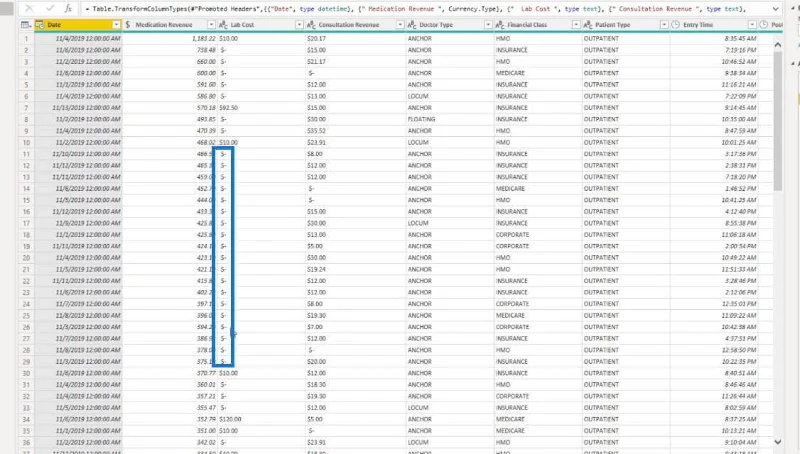This screenshot has height=454, width=800.
Task: Select the Medication Revenue column header
Action: click(169, 24)
